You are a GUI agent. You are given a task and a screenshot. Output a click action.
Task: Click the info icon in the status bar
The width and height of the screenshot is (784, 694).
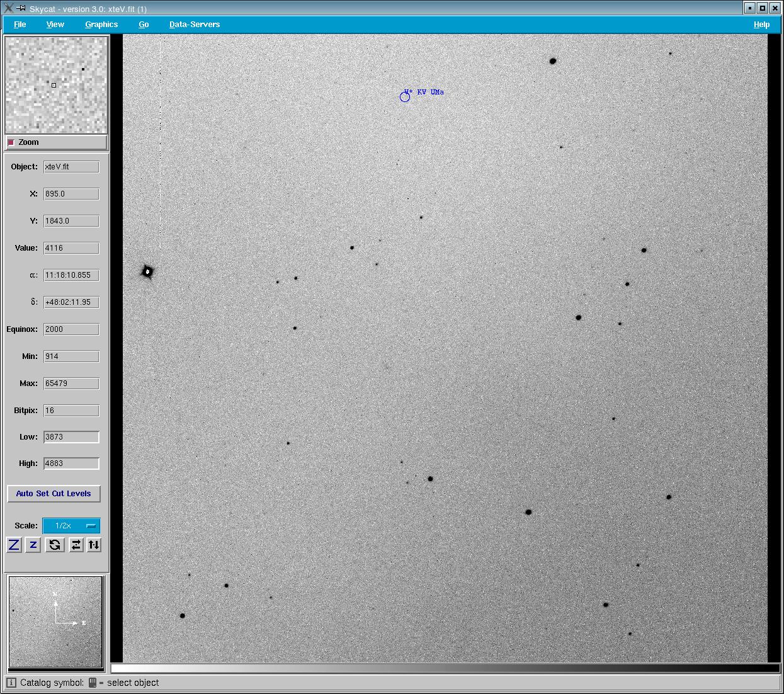[x=11, y=683]
